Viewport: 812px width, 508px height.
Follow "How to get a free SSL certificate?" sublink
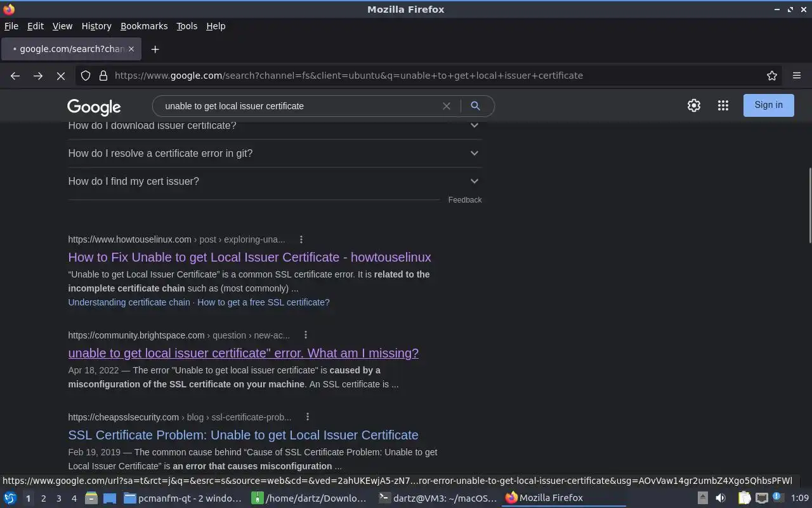tap(263, 302)
